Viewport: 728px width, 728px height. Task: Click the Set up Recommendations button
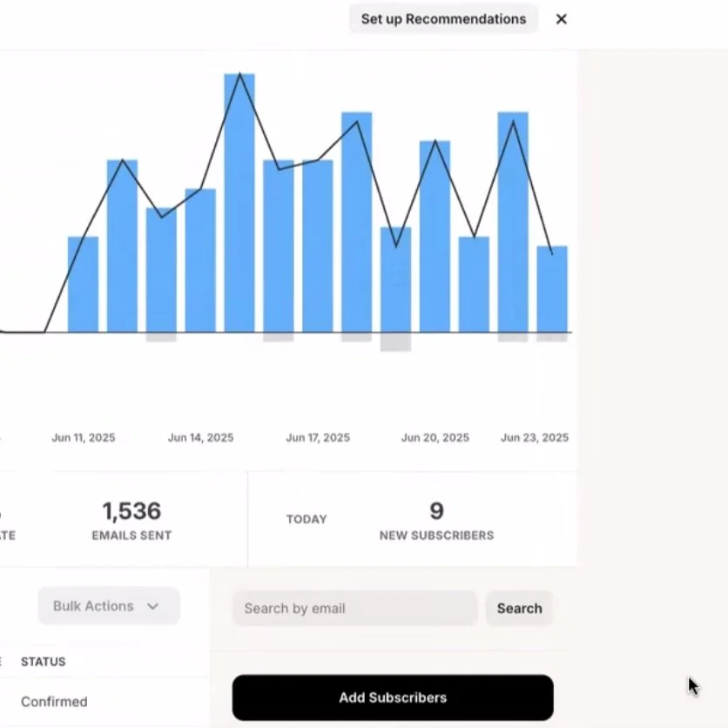coord(443,18)
